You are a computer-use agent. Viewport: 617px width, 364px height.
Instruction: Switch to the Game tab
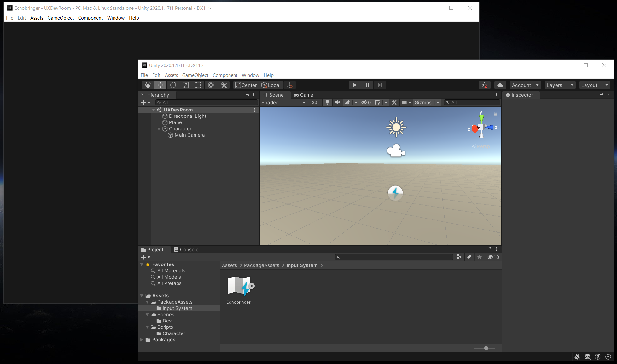[303, 95]
